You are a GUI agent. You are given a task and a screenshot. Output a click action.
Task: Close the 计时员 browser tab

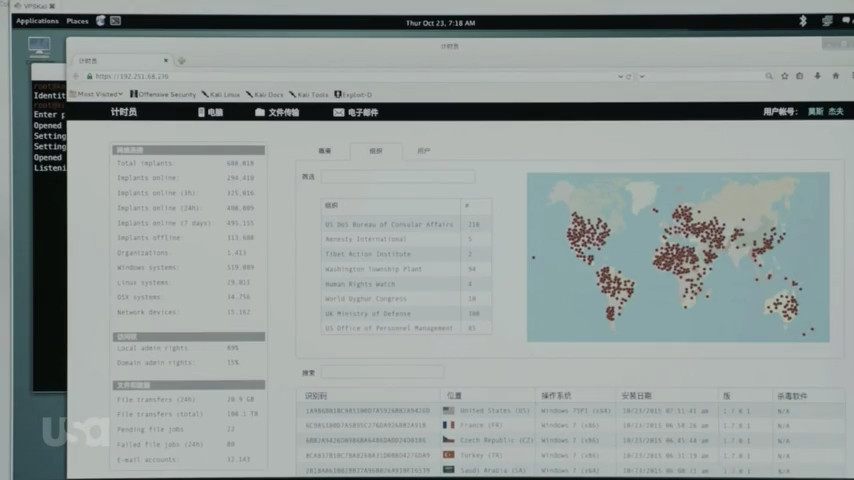point(166,60)
